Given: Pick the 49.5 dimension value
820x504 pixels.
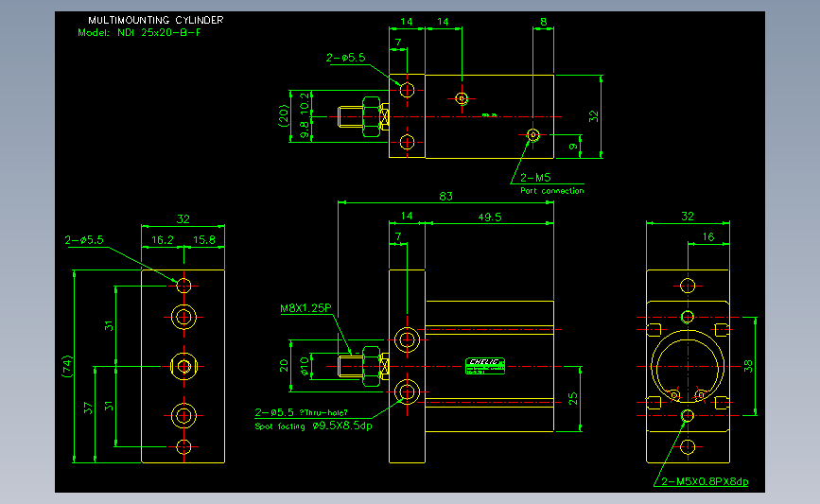Looking at the screenshot, I should 490,217.
